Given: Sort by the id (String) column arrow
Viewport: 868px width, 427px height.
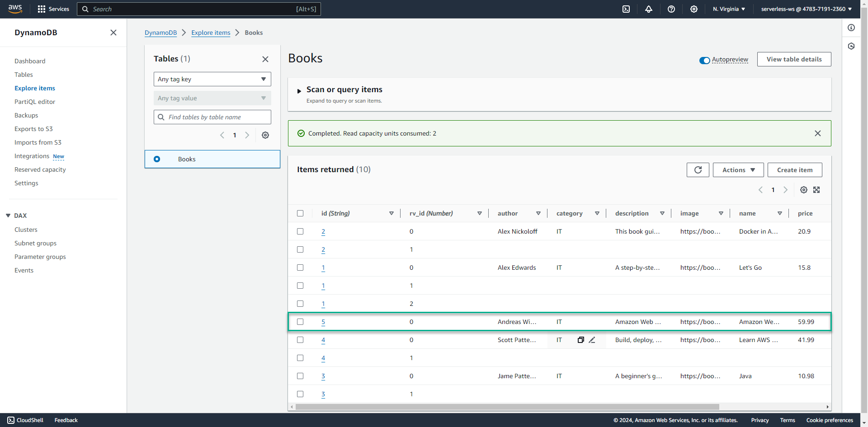Looking at the screenshot, I should click(392, 213).
